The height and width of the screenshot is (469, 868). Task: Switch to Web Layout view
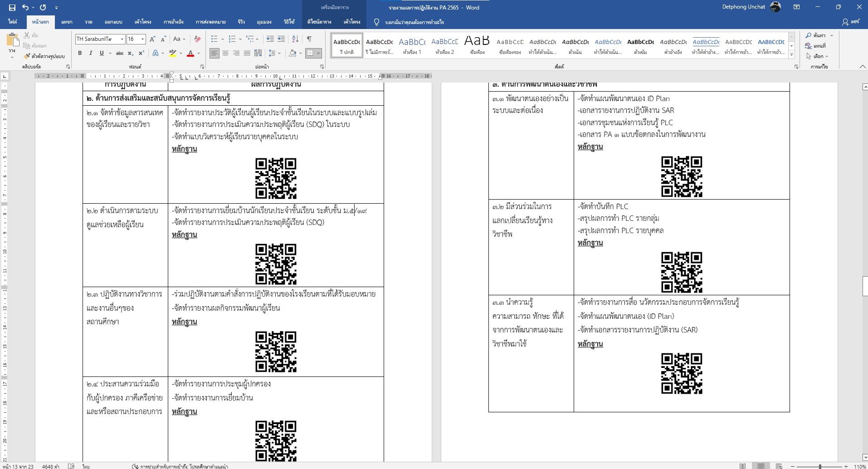coord(779,466)
